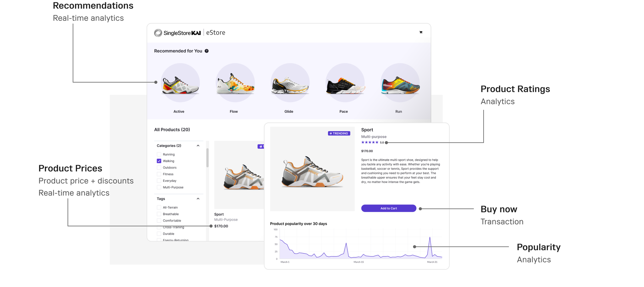The height and width of the screenshot is (287, 644).
Task: Uncheck the Walking category filter
Action: coord(159,161)
